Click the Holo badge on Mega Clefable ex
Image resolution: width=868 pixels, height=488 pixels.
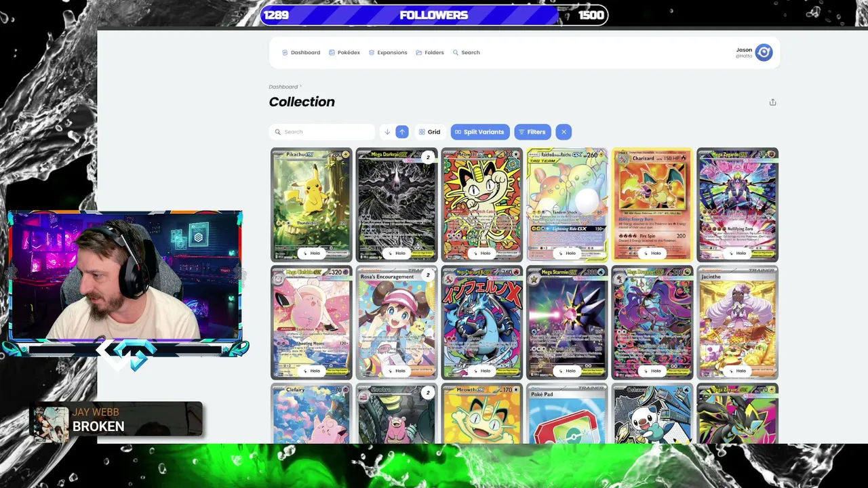click(311, 371)
